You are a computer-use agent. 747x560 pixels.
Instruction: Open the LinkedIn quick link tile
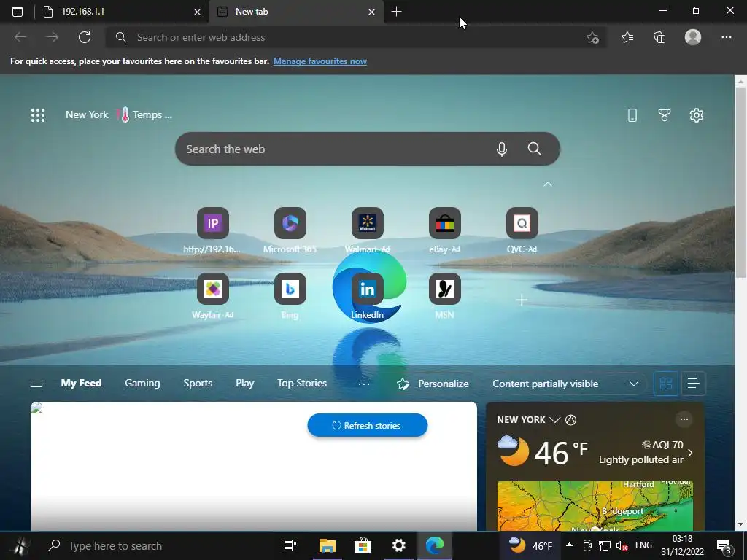(x=367, y=296)
